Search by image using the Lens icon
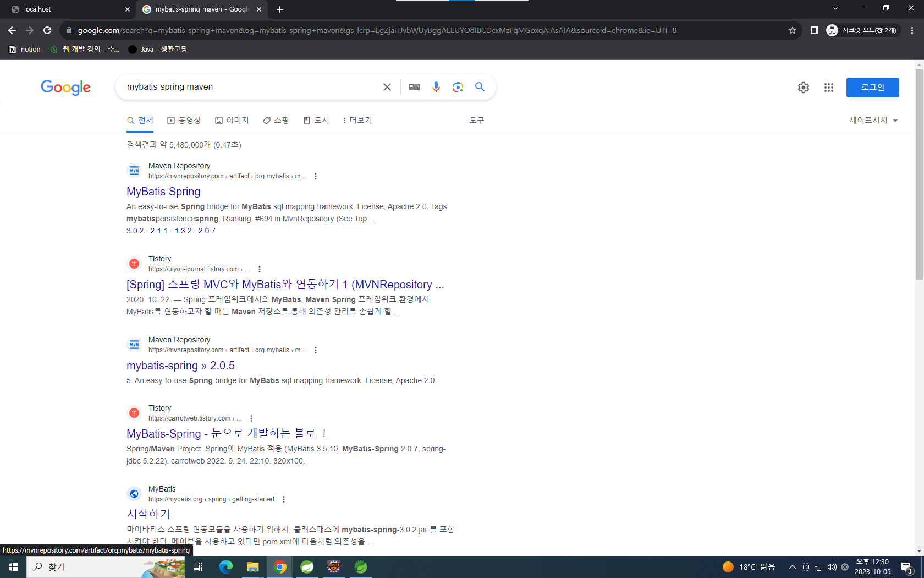Screen dimensions: 924x578 tap(458, 87)
